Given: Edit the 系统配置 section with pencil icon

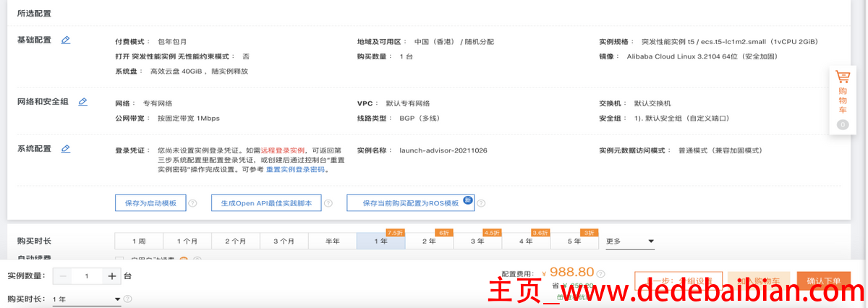Looking at the screenshot, I should click(66, 149).
